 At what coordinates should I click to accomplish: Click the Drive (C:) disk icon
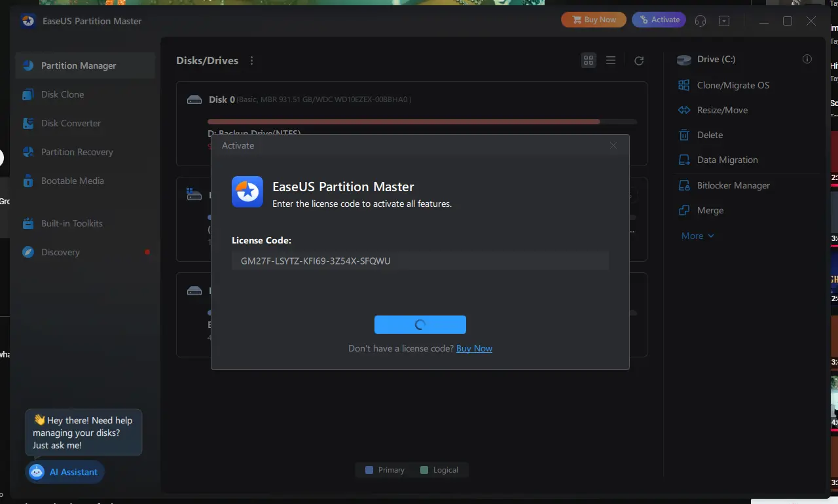tap(684, 60)
